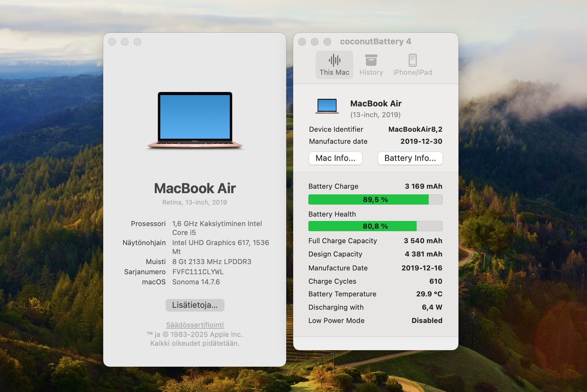Click the manufacture date 2019-12-30 value
Screen dimensions: 587x392
click(x=421, y=141)
